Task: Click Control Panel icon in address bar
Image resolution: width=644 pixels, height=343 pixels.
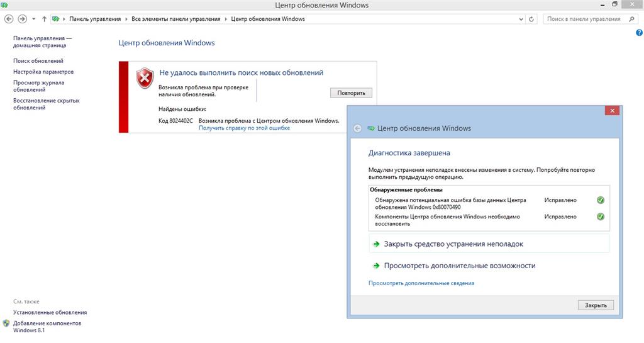Action: click(x=56, y=19)
